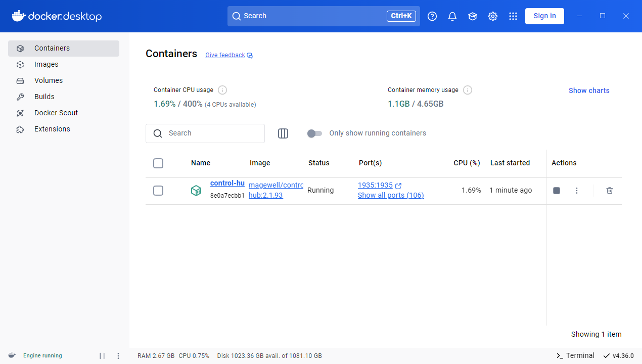Click the Sign in button

[544, 16]
